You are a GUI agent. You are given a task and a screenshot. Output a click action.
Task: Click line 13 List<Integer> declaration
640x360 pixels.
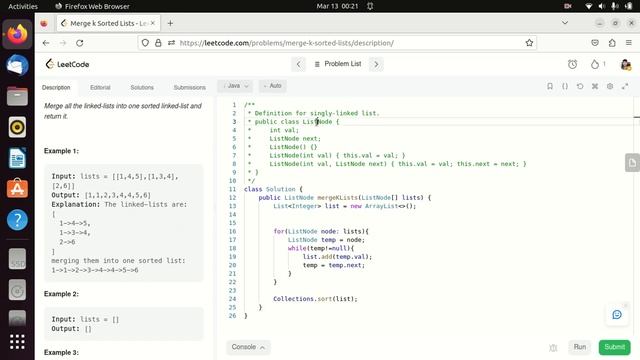[x=344, y=206]
